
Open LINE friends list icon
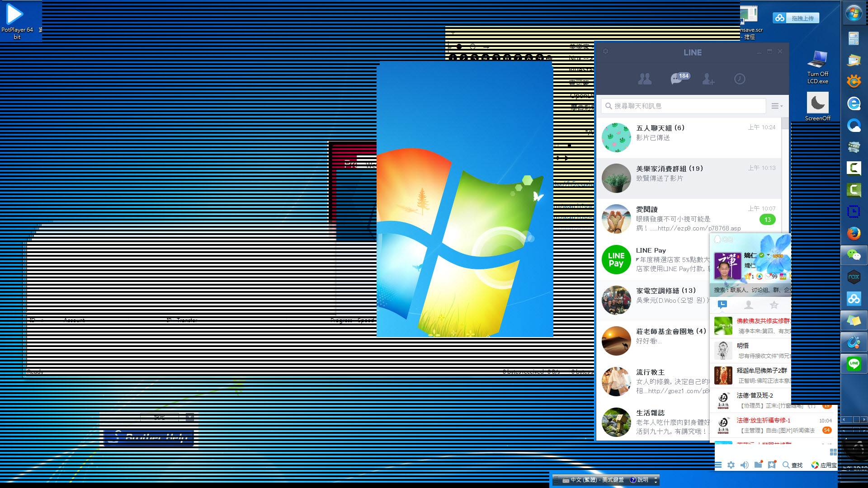click(x=645, y=79)
